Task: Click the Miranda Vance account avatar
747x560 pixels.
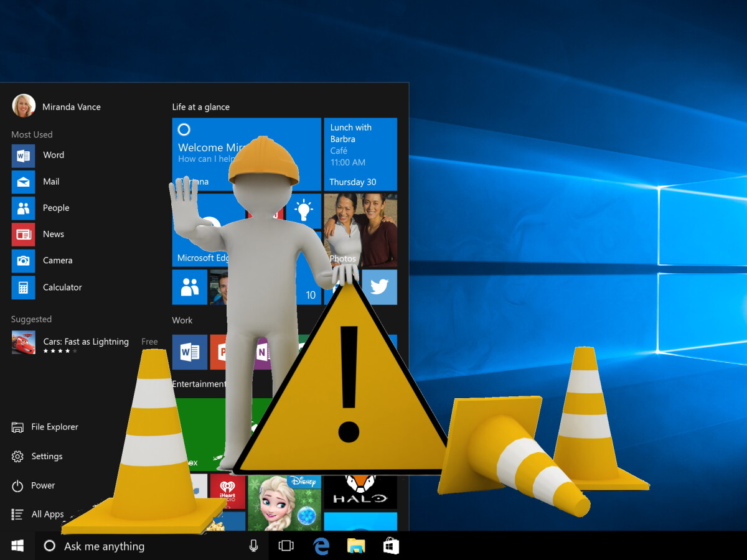Action: 23,105
